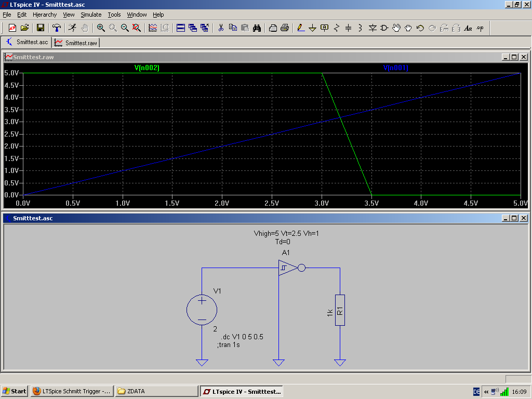Click the SPICE directive .op icon
532x399 pixels.
pos(480,28)
